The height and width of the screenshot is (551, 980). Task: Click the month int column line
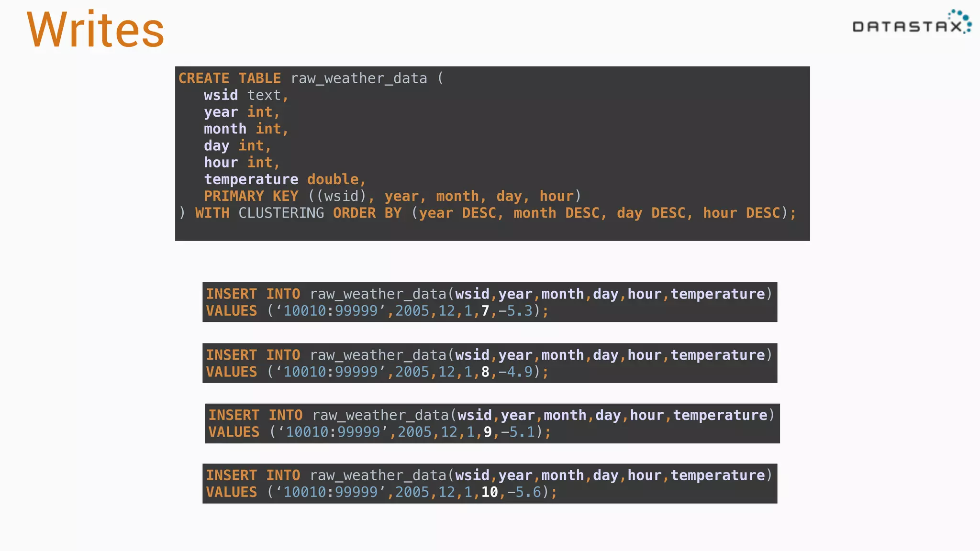pyautogui.click(x=246, y=129)
